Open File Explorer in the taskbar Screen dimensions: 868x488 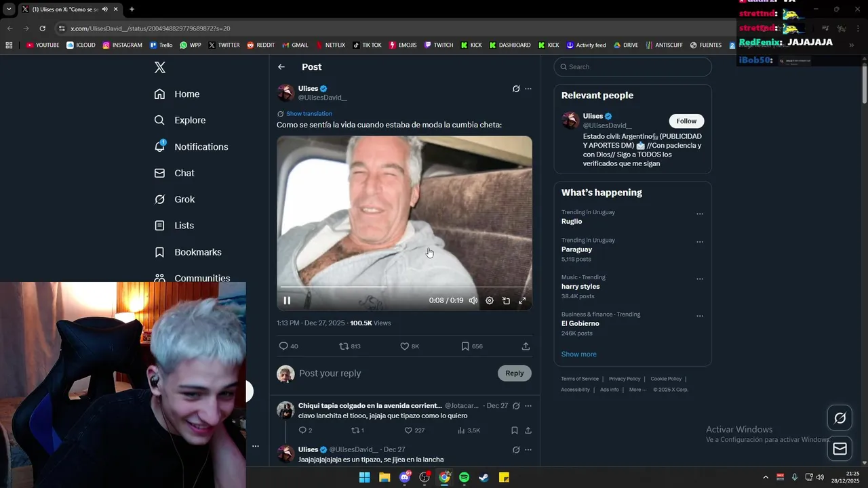[x=384, y=477]
